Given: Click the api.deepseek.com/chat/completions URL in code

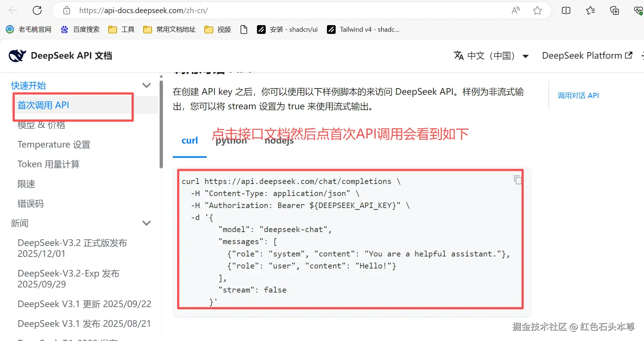Looking at the screenshot, I should pyautogui.click(x=298, y=181).
